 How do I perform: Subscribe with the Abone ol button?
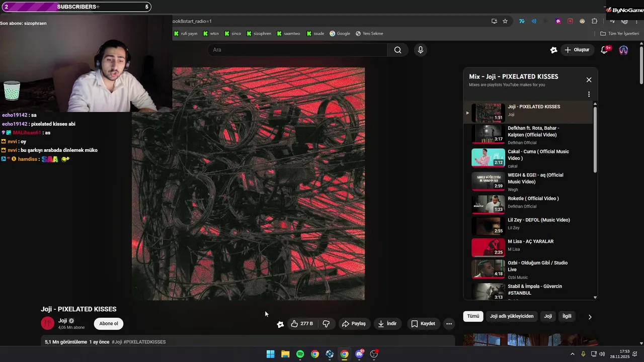tap(109, 324)
